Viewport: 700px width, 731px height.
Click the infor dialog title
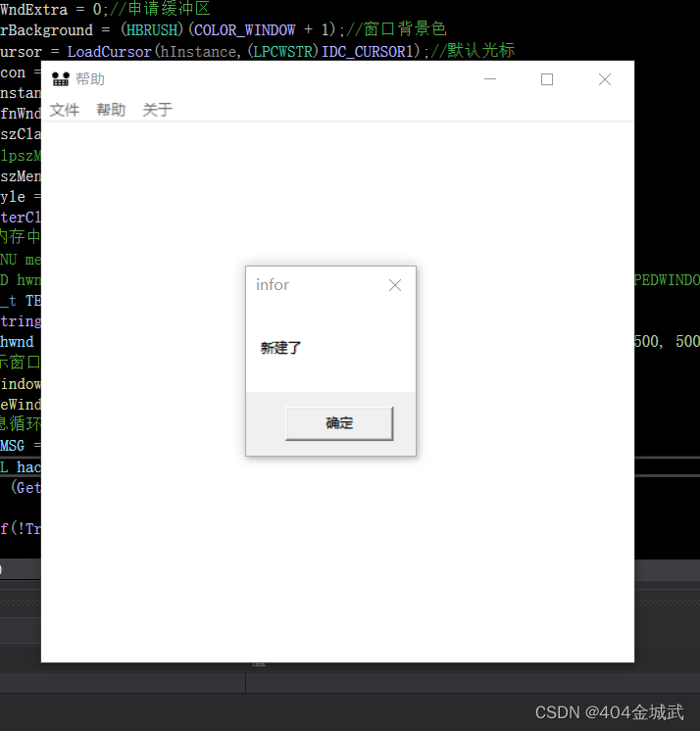pyautogui.click(x=273, y=285)
